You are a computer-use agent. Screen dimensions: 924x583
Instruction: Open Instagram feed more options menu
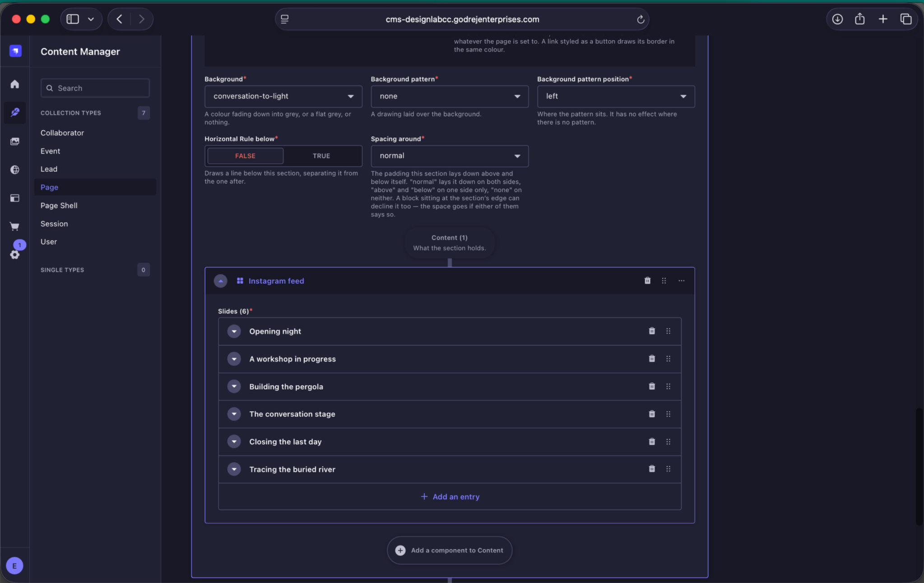(x=681, y=280)
